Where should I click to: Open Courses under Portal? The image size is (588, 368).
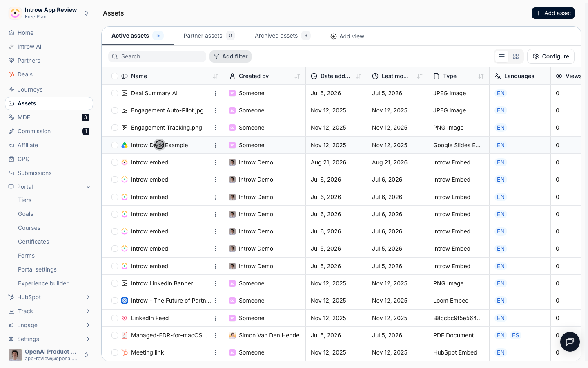point(29,228)
